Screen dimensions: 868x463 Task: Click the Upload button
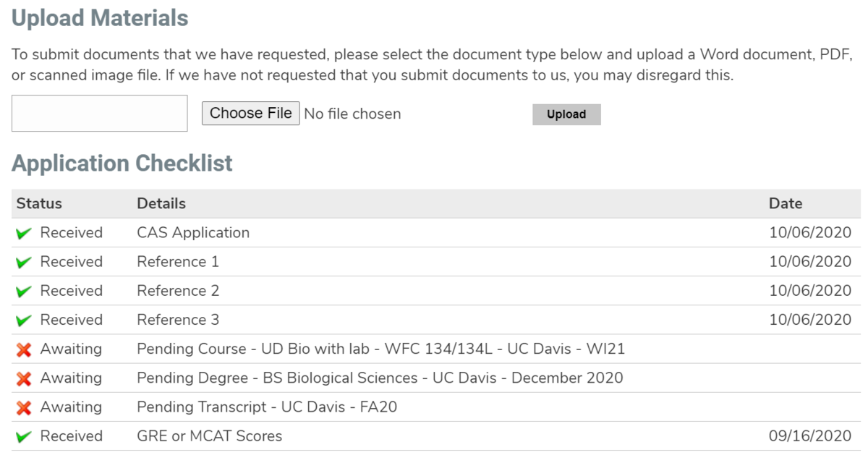(566, 114)
